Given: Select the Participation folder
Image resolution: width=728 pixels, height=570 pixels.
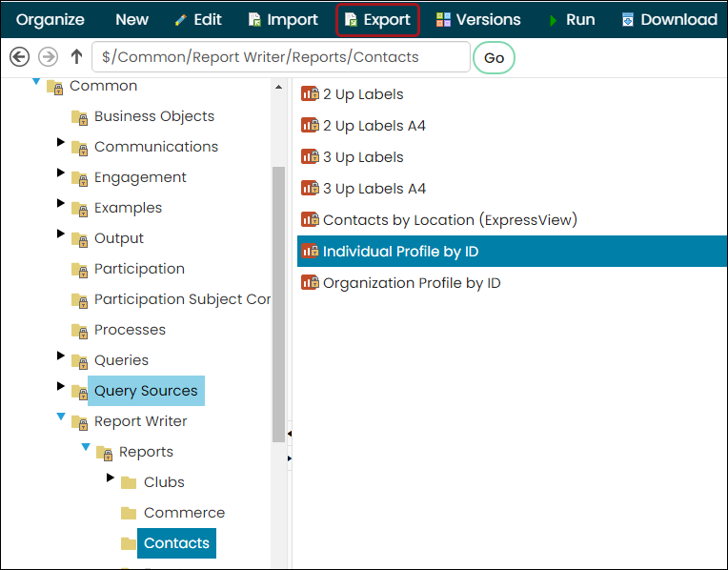Looking at the screenshot, I should [139, 269].
